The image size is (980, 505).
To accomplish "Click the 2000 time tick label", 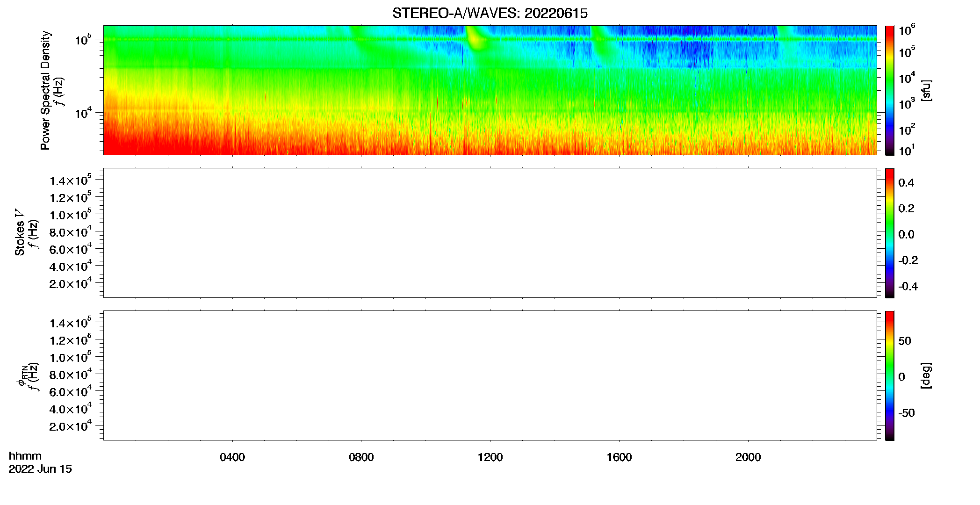I will click(x=748, y=457).
